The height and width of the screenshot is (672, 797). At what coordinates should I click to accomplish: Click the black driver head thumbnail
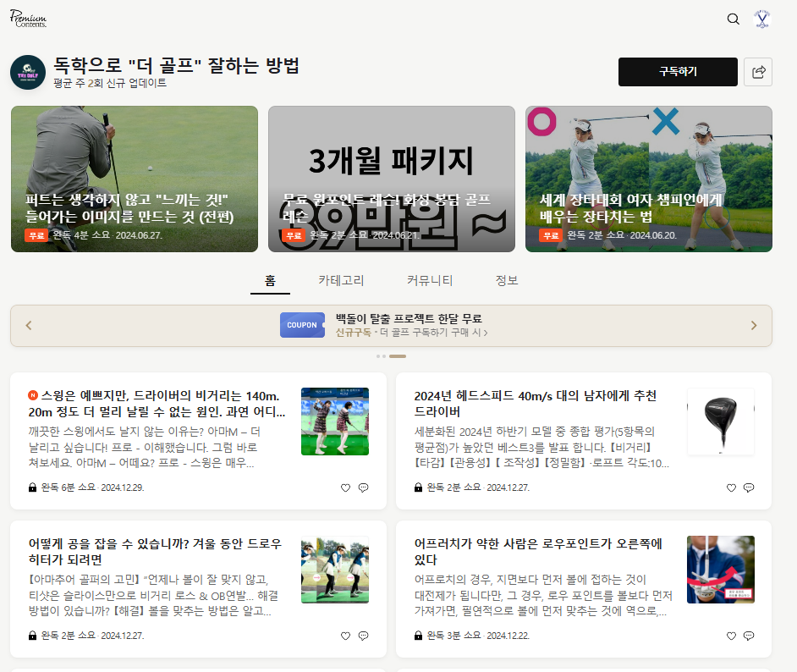point(721,421)
